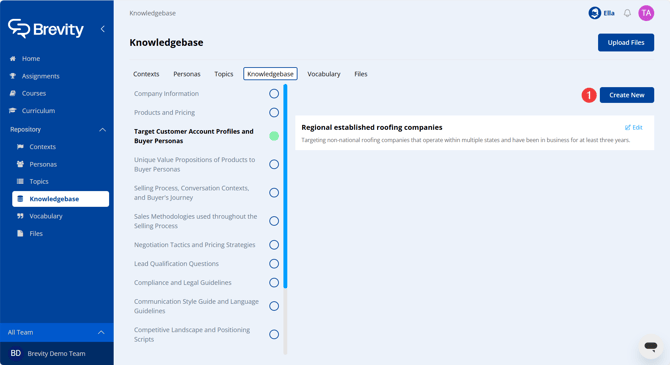Open the chat bubble widget
Screen dimensions: 670x365
click(x=651, y=346)
